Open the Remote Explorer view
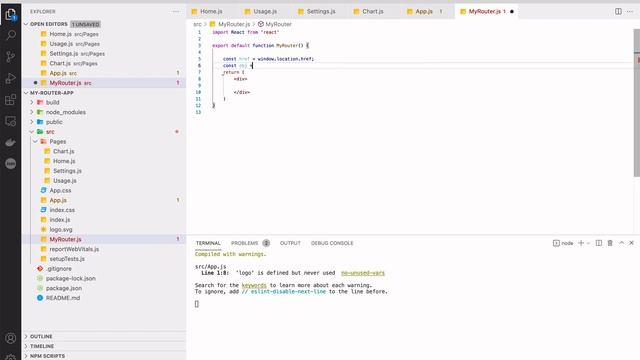This screenshot has width=640, height=360. (11, 121)
